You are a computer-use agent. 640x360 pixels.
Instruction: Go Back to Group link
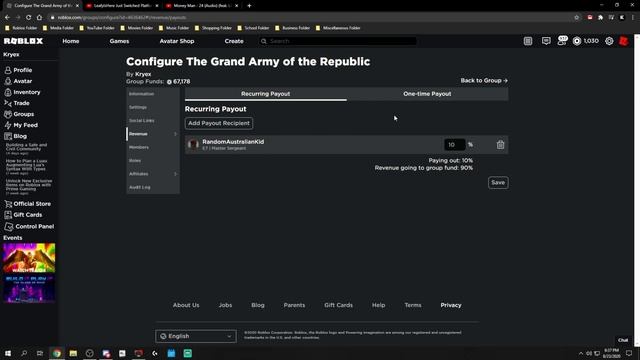click(484, 80)
